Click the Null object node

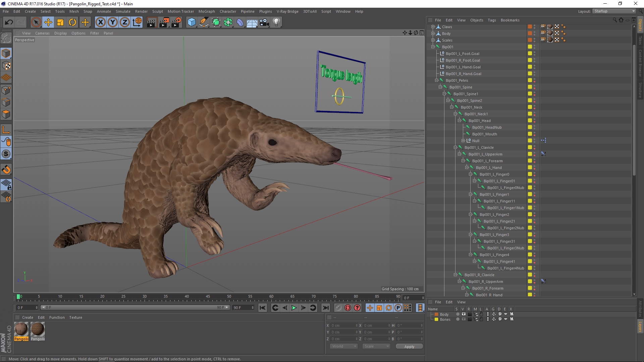pos(476,140)
